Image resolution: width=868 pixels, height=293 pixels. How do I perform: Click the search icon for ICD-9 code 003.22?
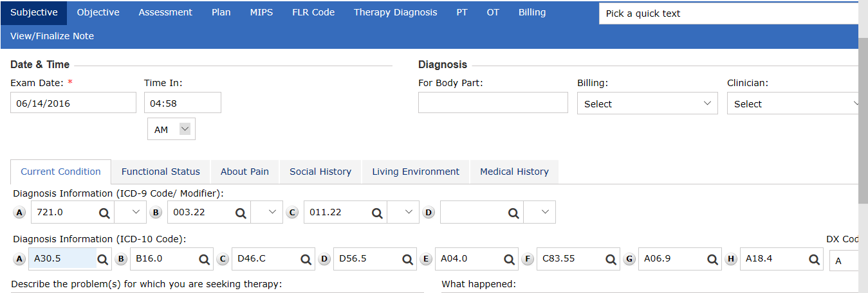click(x=241, y=212)
